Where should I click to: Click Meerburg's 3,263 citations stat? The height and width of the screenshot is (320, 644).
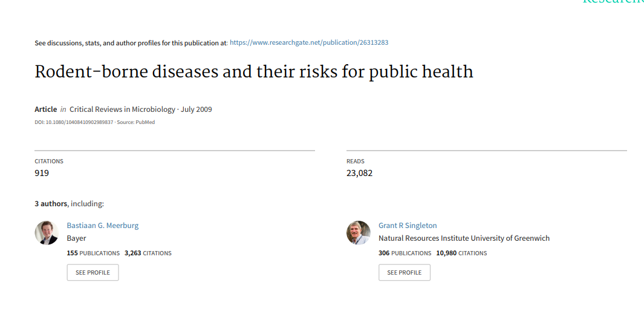click(x=148, y=253)
